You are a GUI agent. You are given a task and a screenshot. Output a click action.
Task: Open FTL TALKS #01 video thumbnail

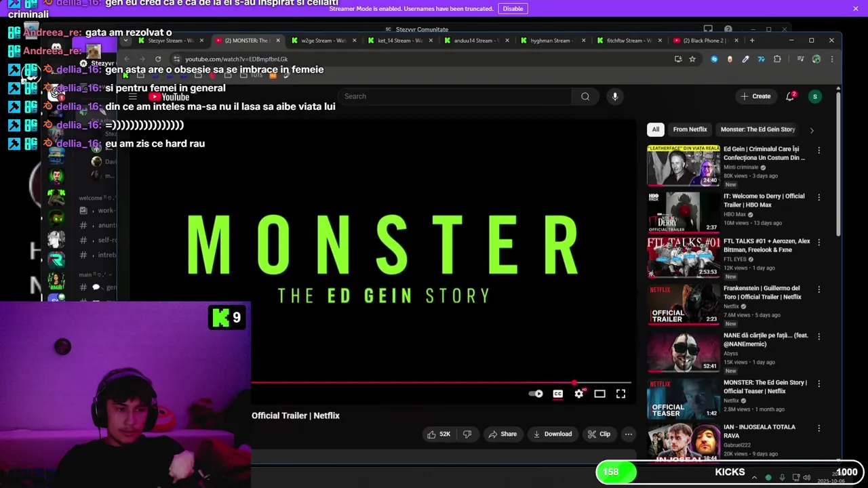tap(684, 258)
